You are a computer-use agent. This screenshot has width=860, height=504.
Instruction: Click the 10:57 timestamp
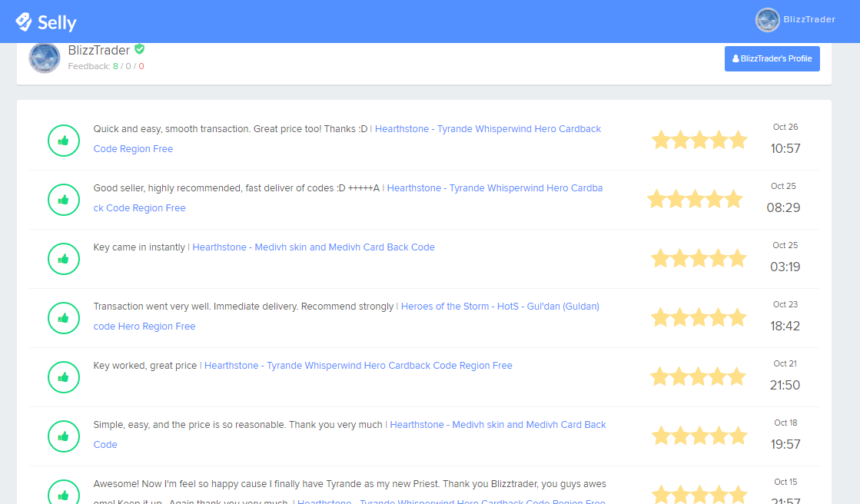pyautogui.click(x=785, y=148)
